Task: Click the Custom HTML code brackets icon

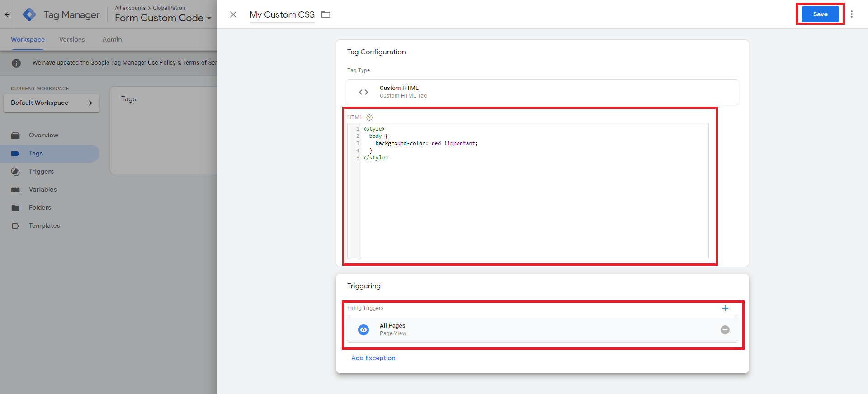Action: [x=363, y=92]
